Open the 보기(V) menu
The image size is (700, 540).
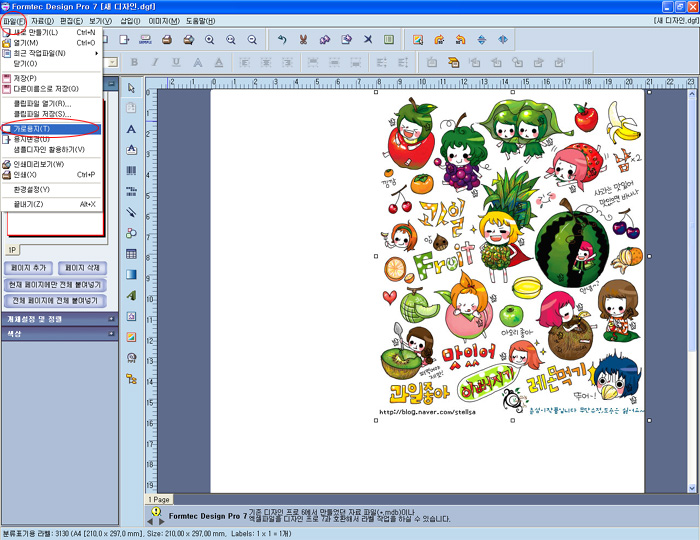(x=100, y=21)
